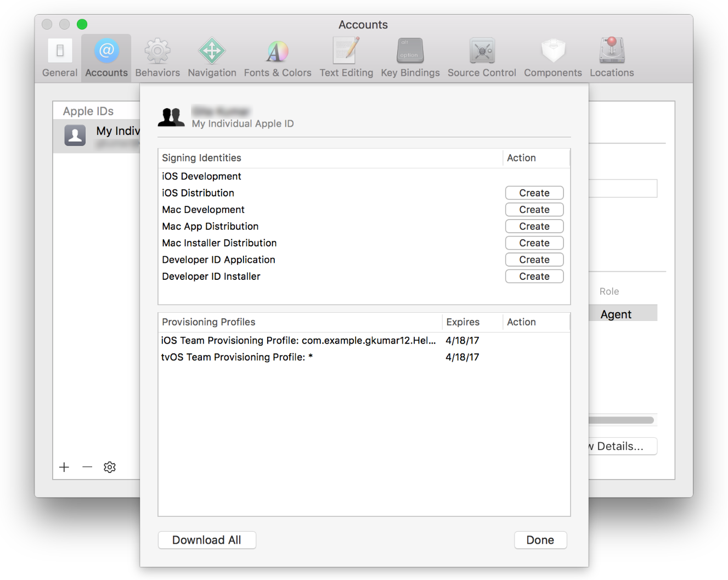Remove selected account with minus icon

click(x=87, y=467)
